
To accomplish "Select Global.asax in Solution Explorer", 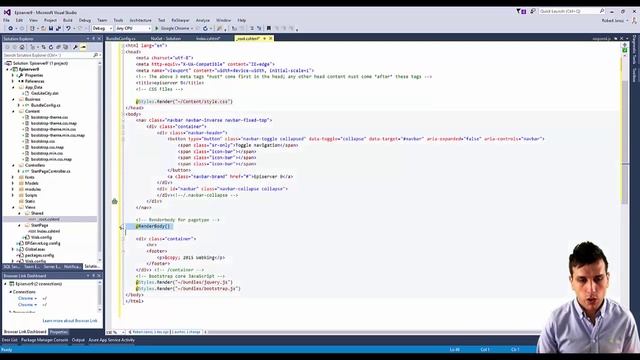I will coord(35,249).
